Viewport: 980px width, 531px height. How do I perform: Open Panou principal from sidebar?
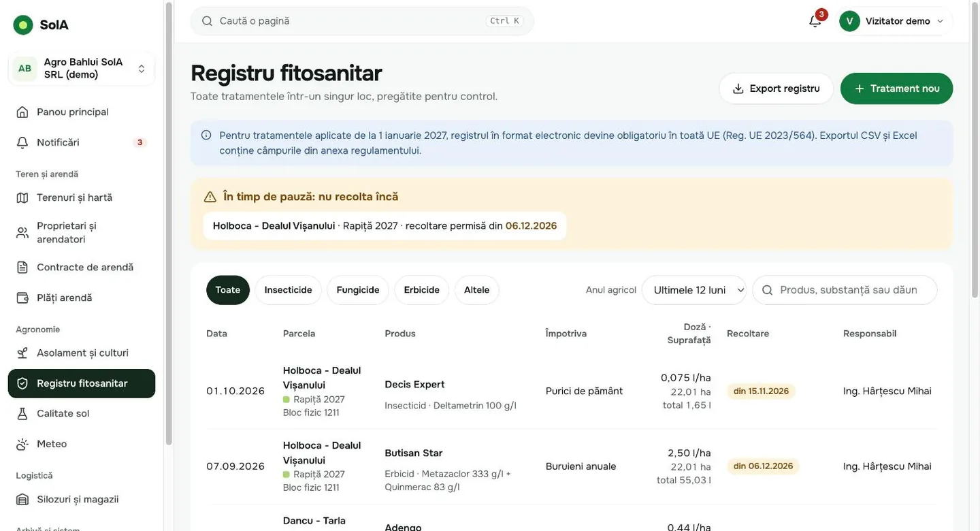click(82, 112)
